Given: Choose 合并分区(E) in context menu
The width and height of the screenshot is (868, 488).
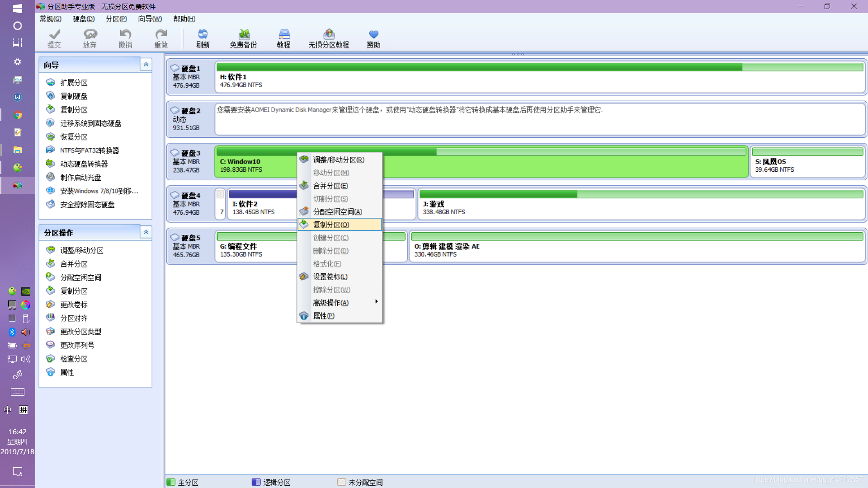Looking at the screenshot, I should (340, 186).
